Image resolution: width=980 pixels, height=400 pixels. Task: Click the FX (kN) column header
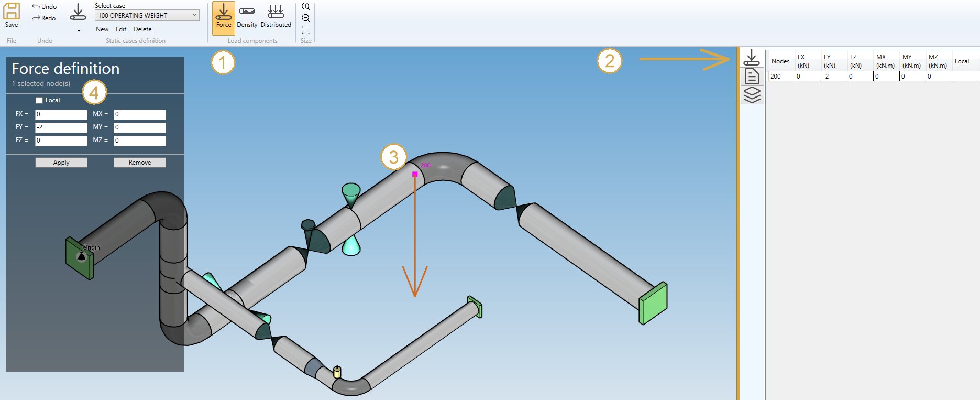[808, 61]
